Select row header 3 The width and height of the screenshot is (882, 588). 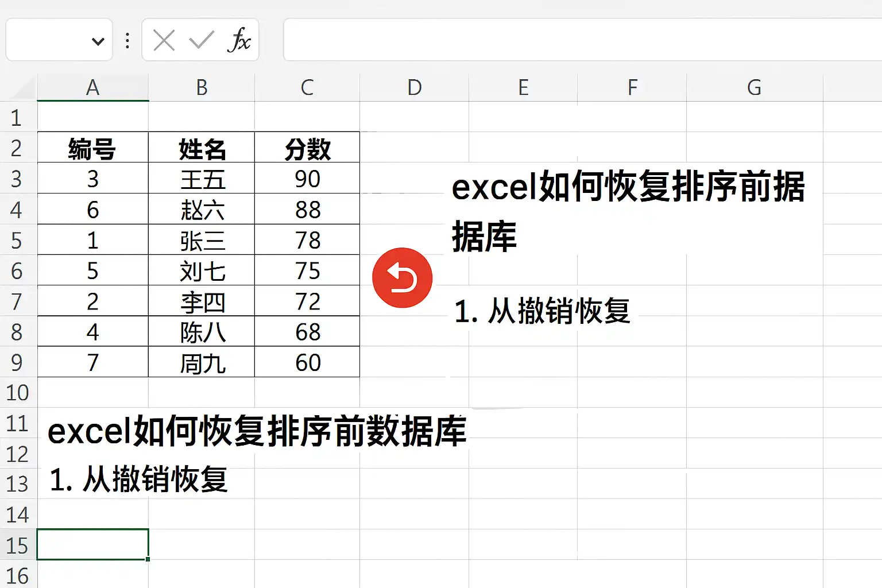pos(18,179)
